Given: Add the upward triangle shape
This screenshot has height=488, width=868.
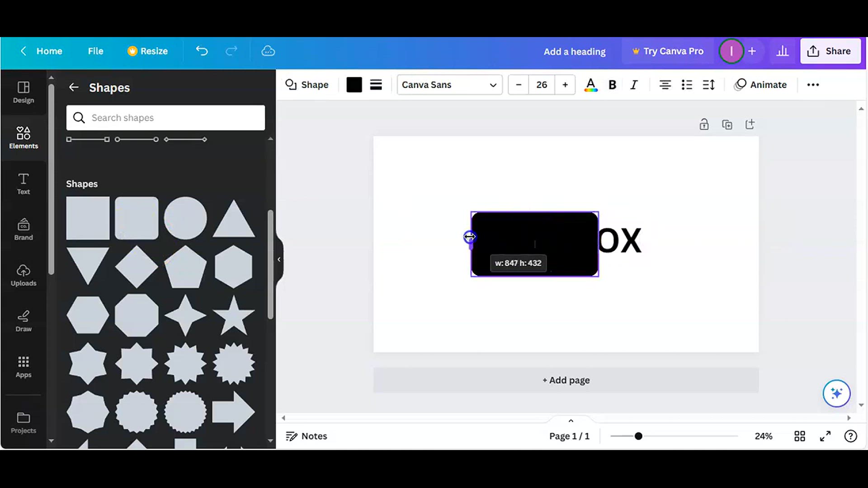Looking at the screenshot, I should 234,219.
